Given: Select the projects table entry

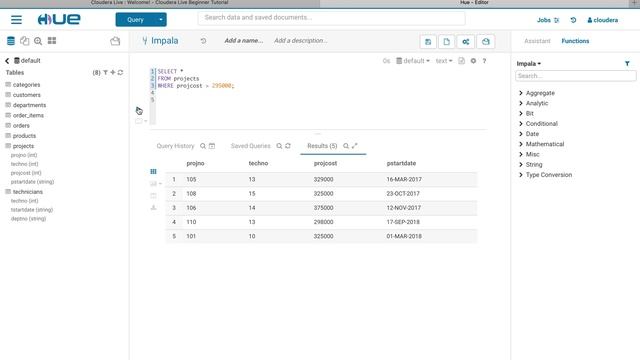Looking at the screenshot, I should (23, 146).
